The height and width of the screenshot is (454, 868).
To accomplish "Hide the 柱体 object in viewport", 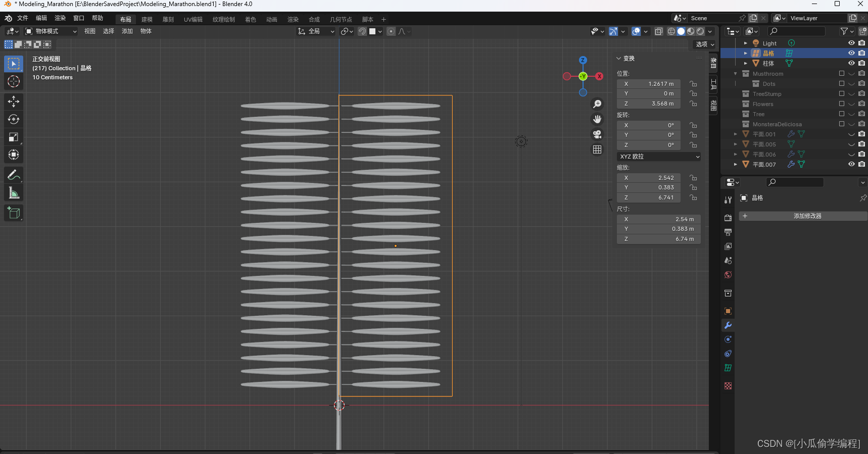I will tap(851, 63).
